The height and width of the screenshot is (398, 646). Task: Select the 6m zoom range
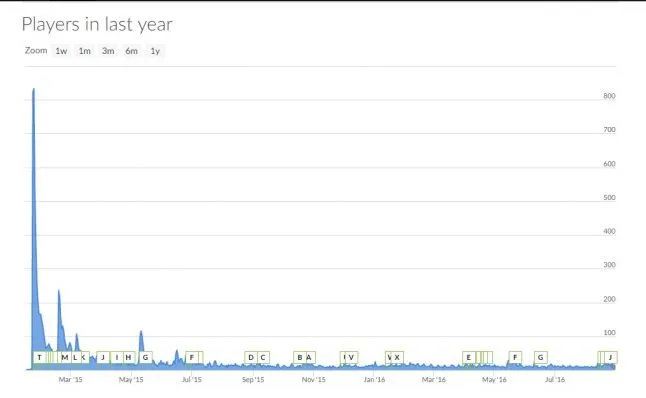(131, 51)
